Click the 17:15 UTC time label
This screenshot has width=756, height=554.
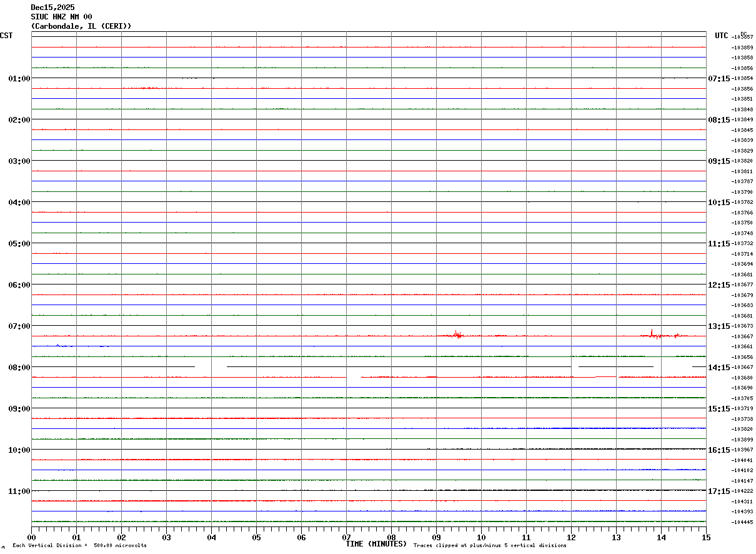pos(719,491)
